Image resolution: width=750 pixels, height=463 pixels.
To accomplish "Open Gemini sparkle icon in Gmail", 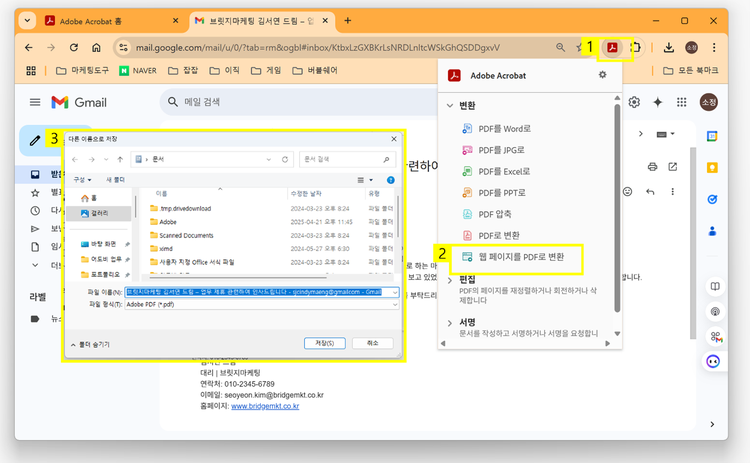I will pos(658,102).
